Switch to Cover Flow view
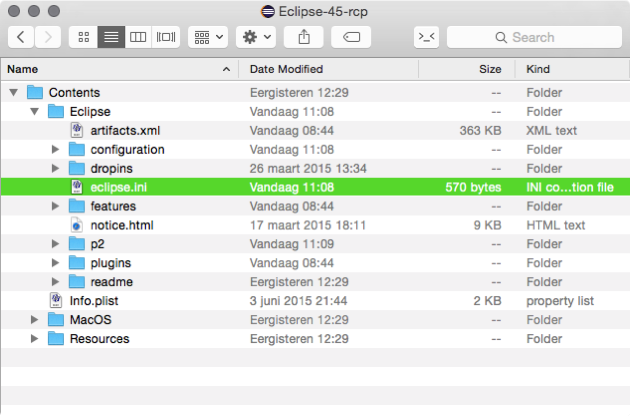This screenshot has width=630, height=416. click(x=166, y=37)
